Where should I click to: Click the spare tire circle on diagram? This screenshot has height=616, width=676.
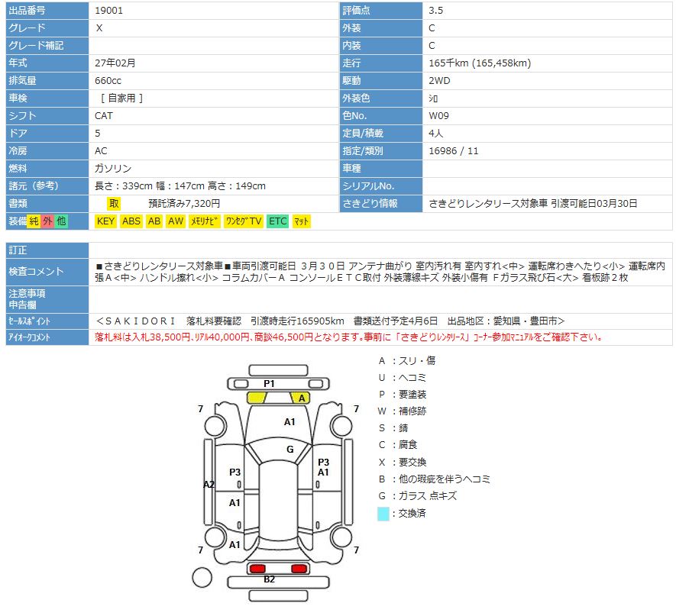point(202,579)
